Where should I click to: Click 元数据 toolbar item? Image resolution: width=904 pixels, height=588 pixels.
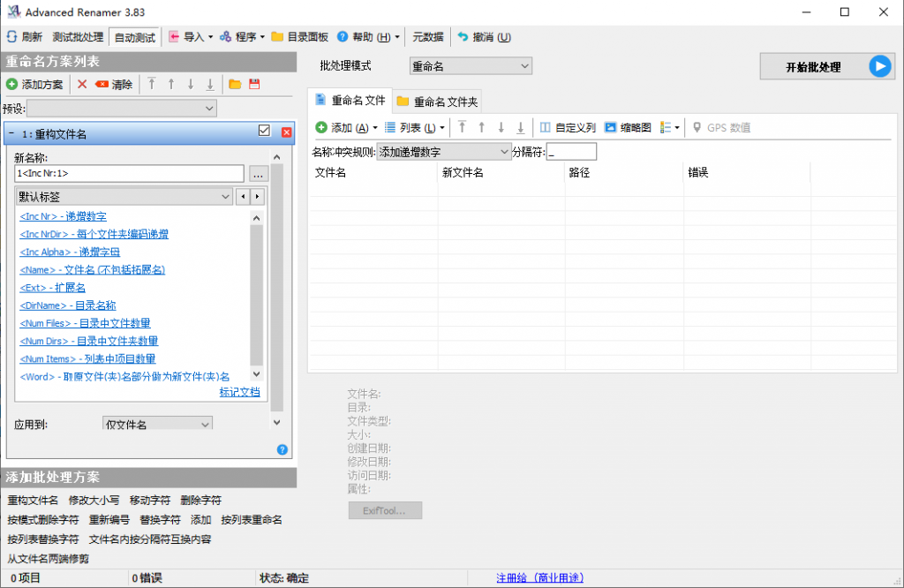coord(428,37)
